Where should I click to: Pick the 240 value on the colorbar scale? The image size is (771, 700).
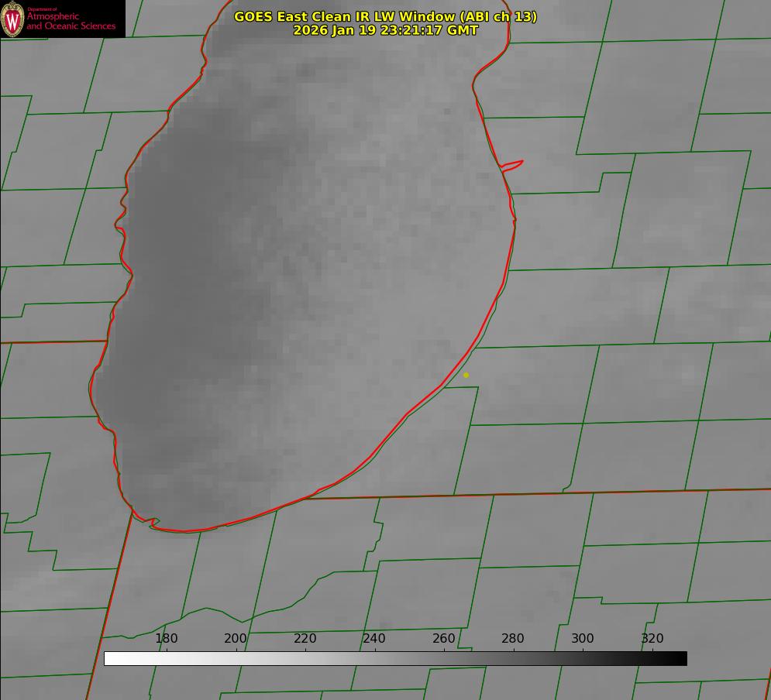[x=374, y=639]
